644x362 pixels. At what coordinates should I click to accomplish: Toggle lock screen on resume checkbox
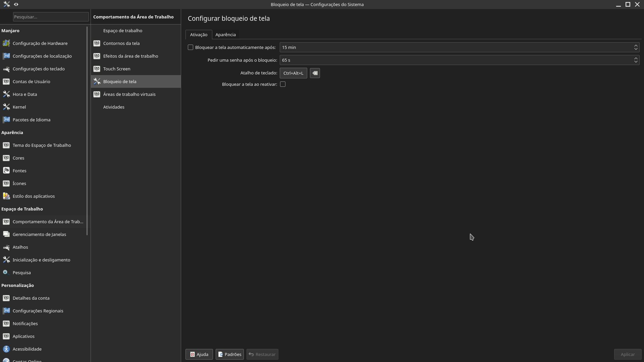click(x=283, y=84)
